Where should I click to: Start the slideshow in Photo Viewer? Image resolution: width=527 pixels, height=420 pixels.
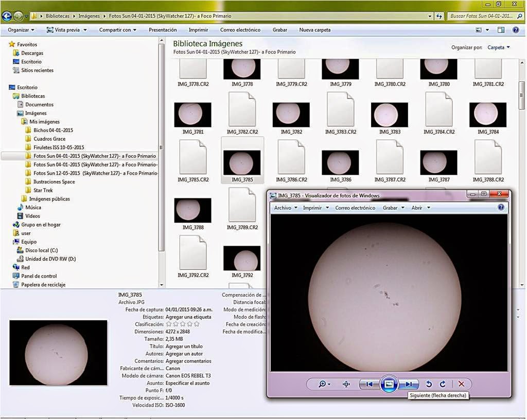tap(389, 384)
